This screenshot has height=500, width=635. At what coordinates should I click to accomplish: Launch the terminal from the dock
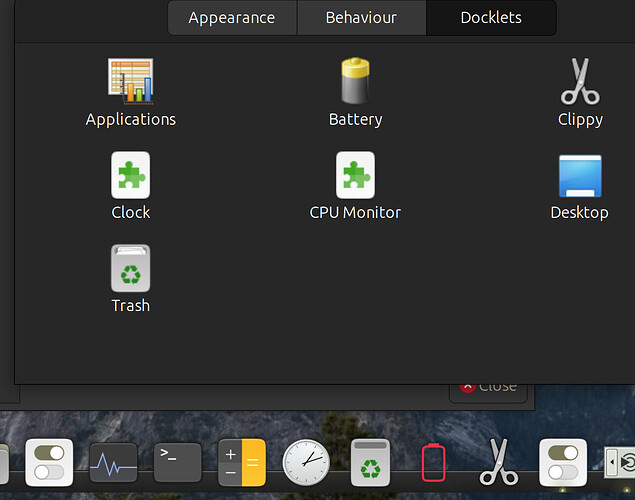[x=177, y=463]
